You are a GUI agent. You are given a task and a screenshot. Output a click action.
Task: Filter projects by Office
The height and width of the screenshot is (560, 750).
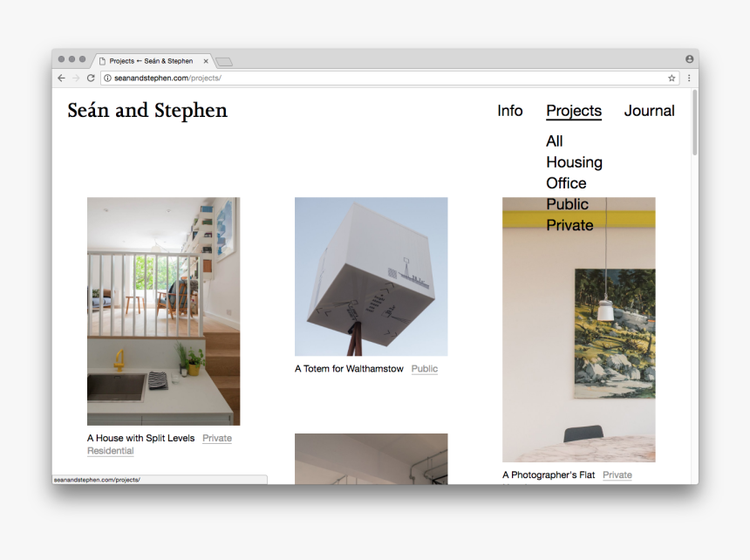tap(566, 183)
